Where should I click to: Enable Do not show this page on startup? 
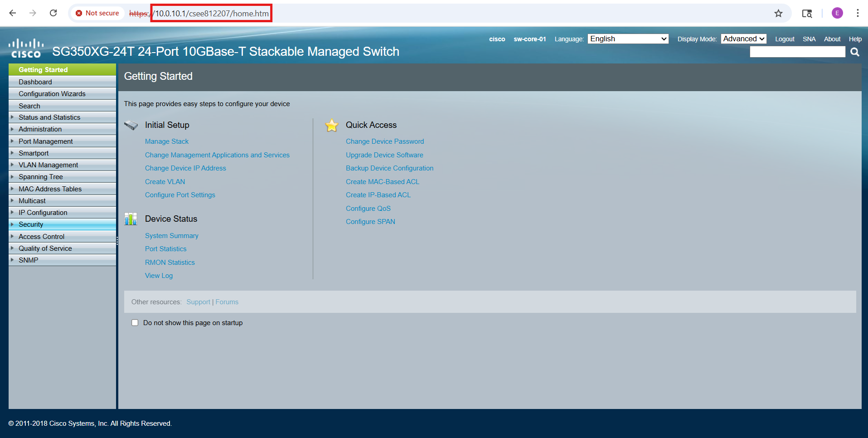pos(135,323)
